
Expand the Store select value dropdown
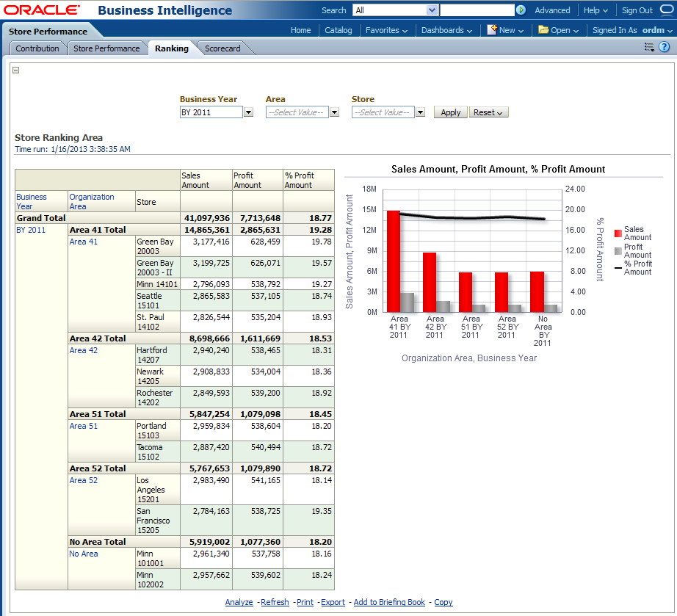420,112
